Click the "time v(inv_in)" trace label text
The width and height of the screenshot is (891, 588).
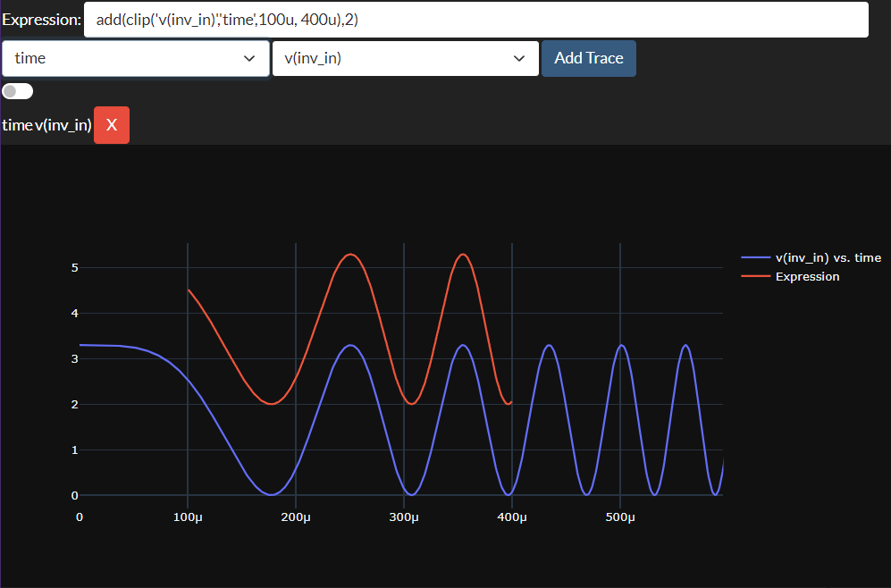[46, 125]
